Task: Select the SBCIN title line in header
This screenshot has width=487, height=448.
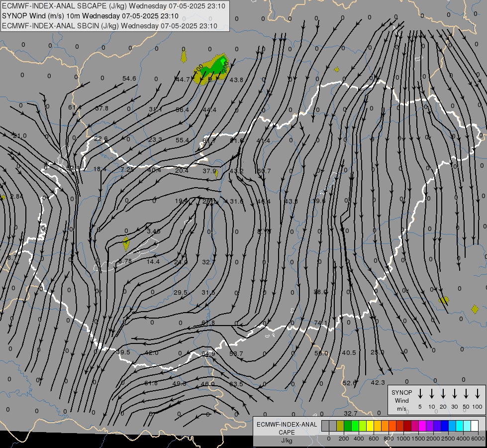Action: click(x=109, y=26)
